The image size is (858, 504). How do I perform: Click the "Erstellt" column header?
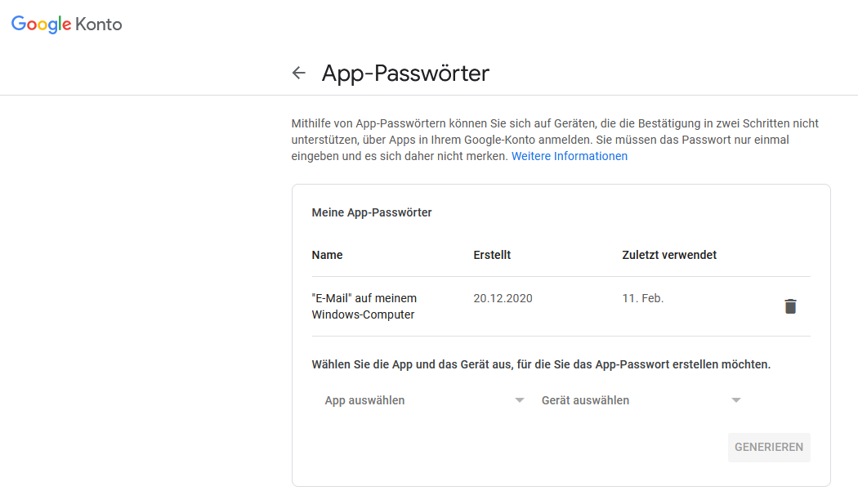(x=492, y=255)
